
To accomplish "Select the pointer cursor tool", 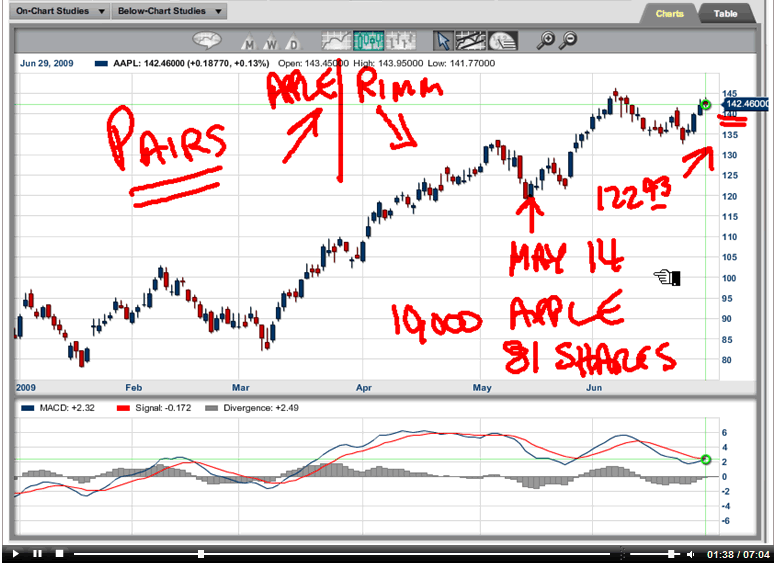I will [443, 41].
